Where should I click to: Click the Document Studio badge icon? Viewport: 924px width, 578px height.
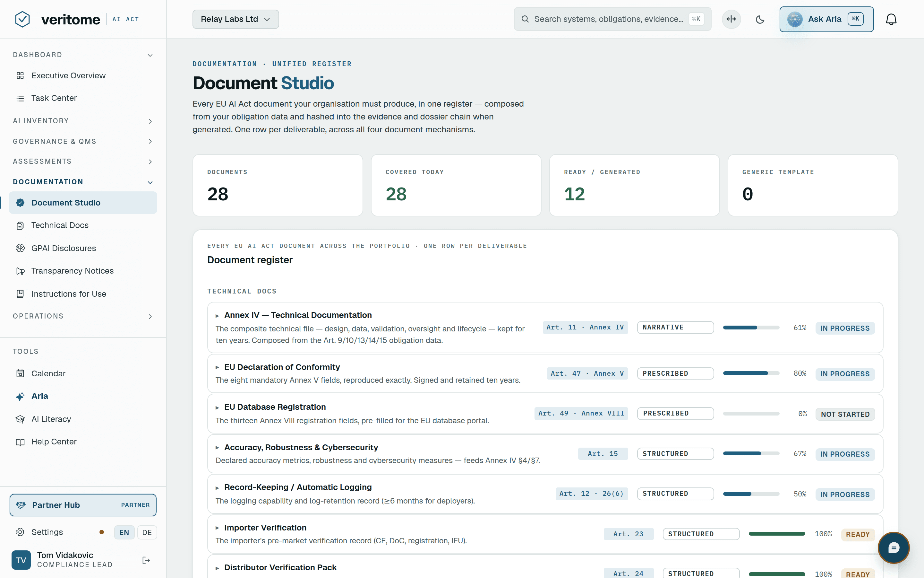click(20, 203)
